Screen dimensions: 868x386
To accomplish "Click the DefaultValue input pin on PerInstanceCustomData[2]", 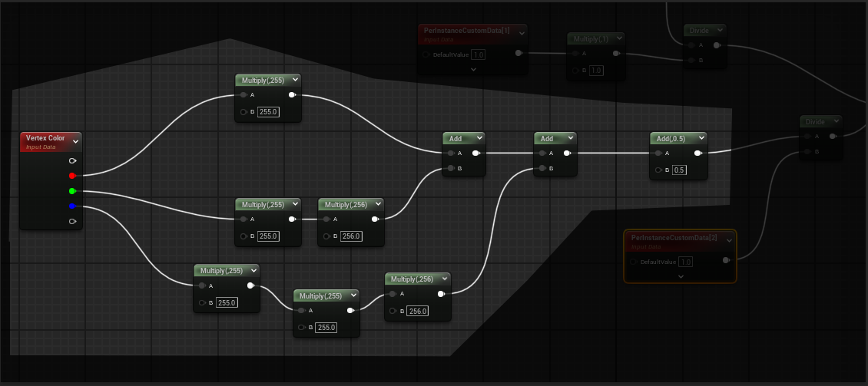I will [634, 262].
